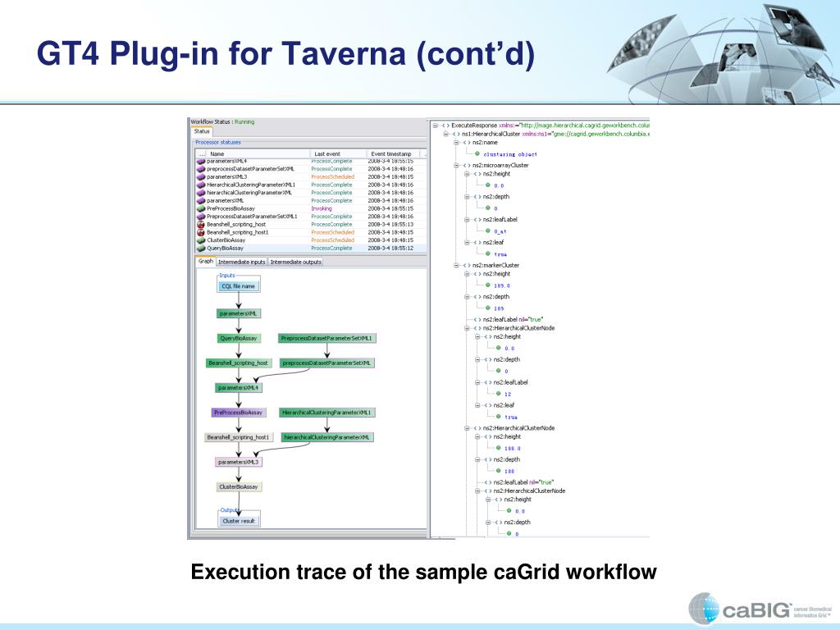Click the 'clustering object' value text
840x630 pixels.
point(510,154)
